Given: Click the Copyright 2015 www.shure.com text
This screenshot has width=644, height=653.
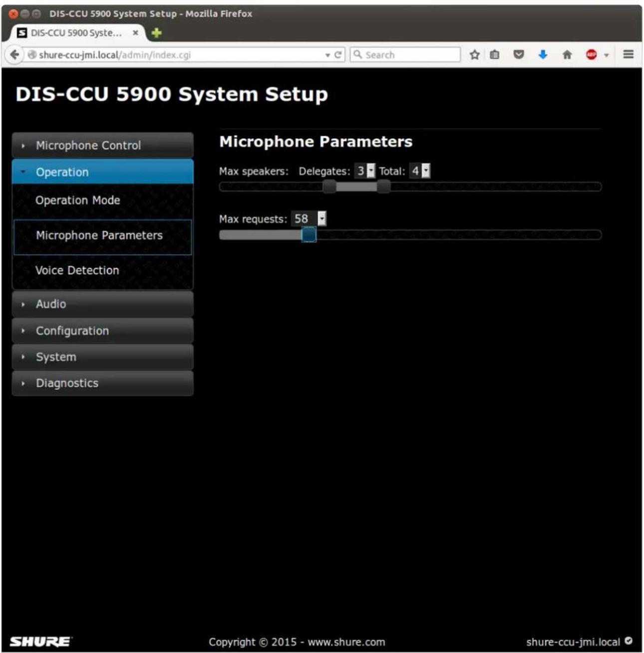Looking at the screenshot, I should pyautogui.click(x=297, y=642).
